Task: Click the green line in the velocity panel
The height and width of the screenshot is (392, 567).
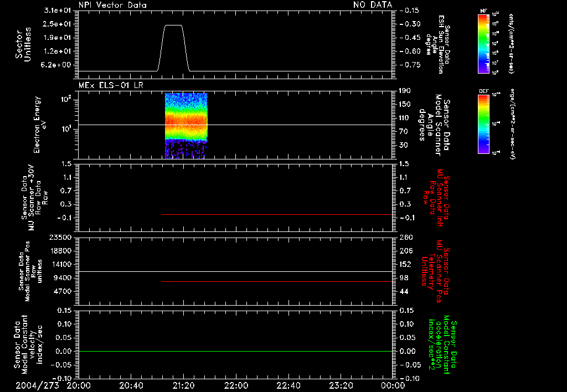Action: pos(235,351)
